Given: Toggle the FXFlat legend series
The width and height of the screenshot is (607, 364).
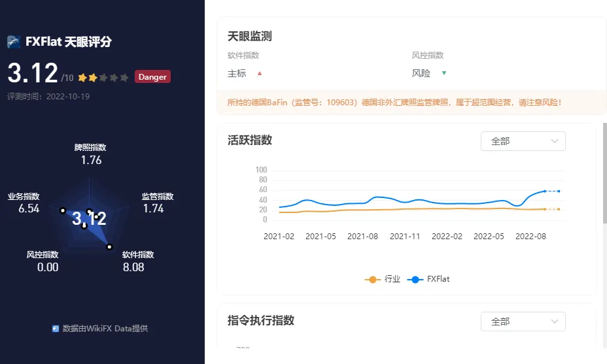Looking at the screenshot, I should [x=428, y=279].
